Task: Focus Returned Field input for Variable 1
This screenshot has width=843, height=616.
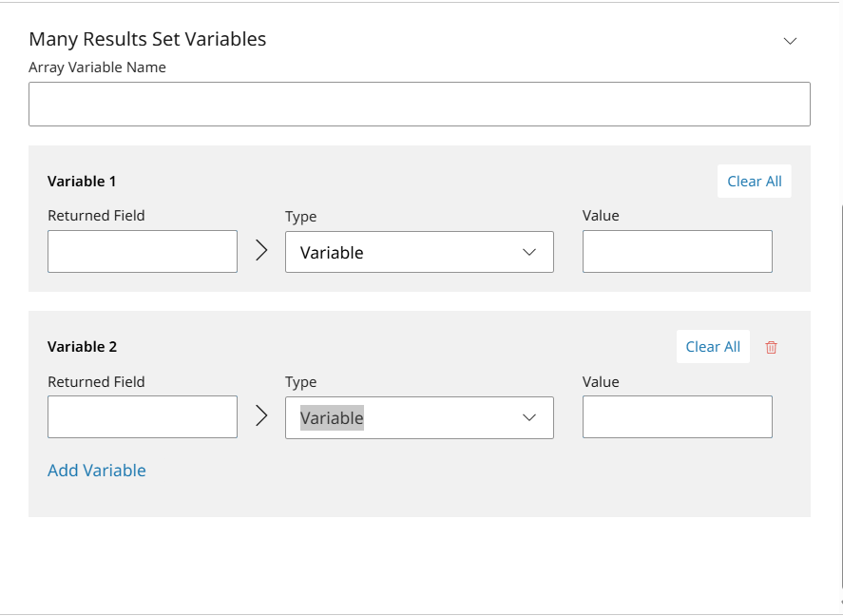Action: click(143, 252)
